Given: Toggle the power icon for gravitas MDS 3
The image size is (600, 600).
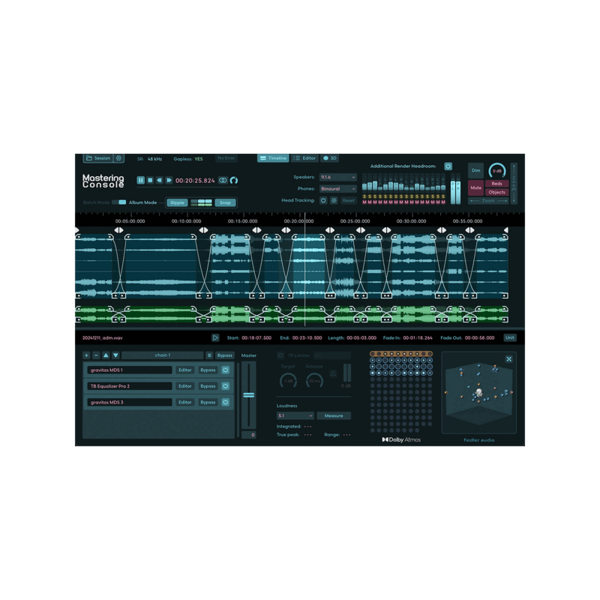Looking at the screenshot, I should (x=225, y=402).
